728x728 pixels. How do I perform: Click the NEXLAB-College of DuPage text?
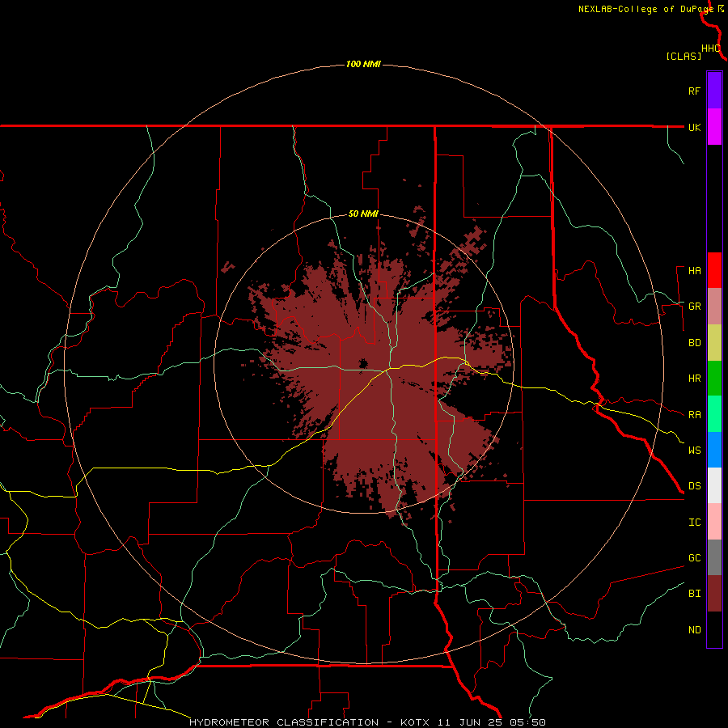tap(646, 9)
